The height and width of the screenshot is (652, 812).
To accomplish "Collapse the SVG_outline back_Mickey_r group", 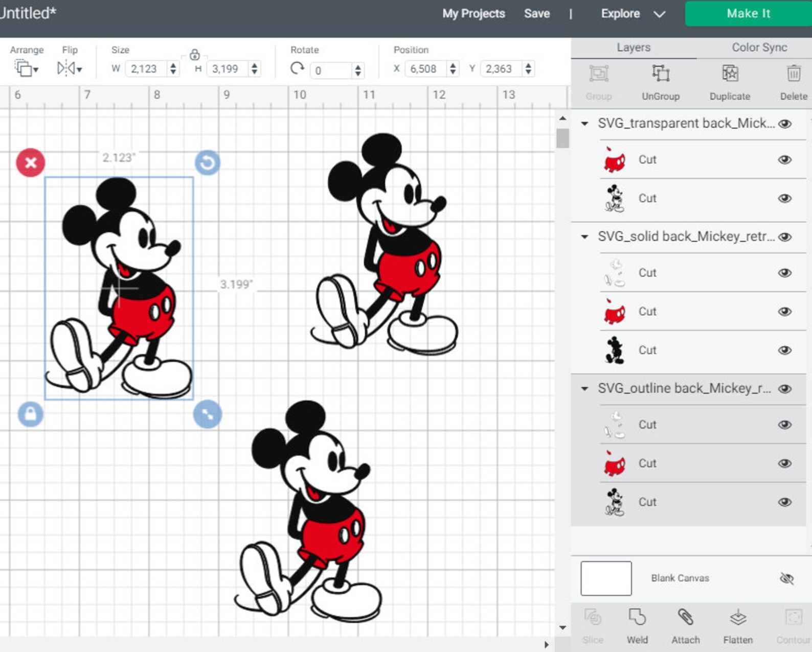I will click(584, 389).
